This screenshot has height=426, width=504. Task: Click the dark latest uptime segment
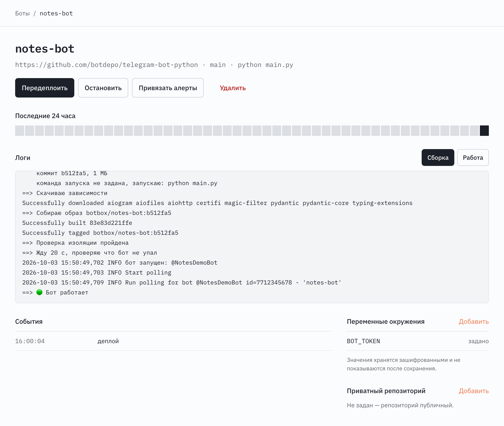tap(484, 131)
